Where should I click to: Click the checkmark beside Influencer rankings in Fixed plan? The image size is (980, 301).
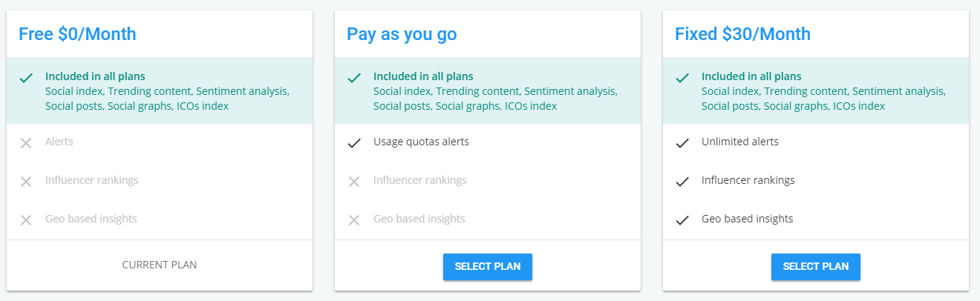coord(682,182)
